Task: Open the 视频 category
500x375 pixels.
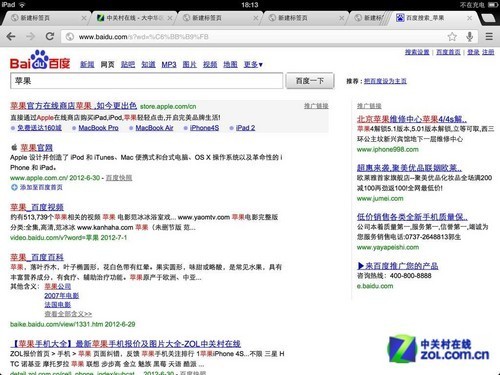Action: (x=210, y=64)
